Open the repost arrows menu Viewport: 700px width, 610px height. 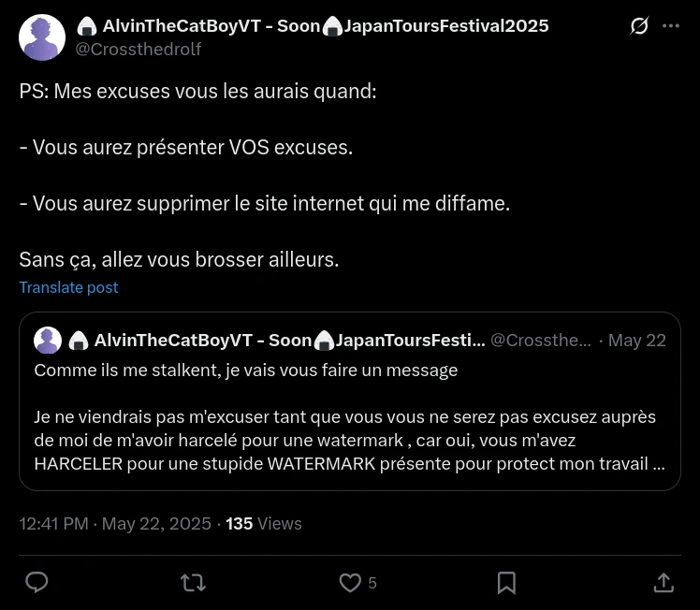(193, 583)
